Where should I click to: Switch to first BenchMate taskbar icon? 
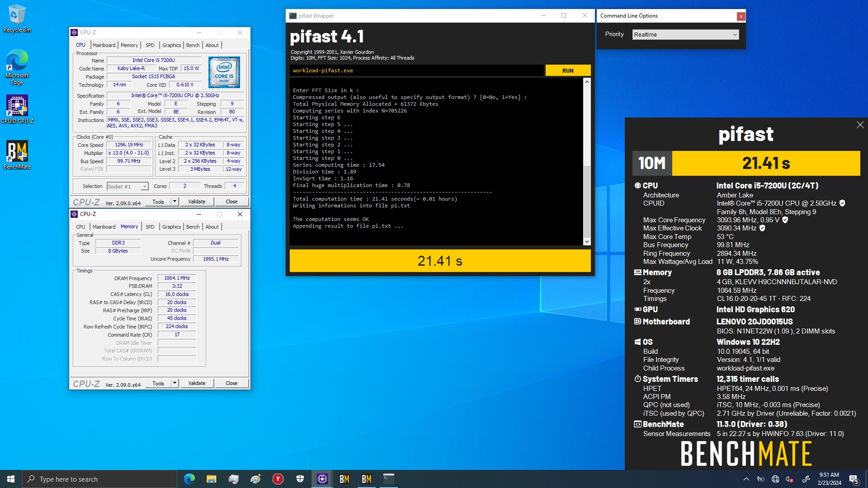[344, 479]
